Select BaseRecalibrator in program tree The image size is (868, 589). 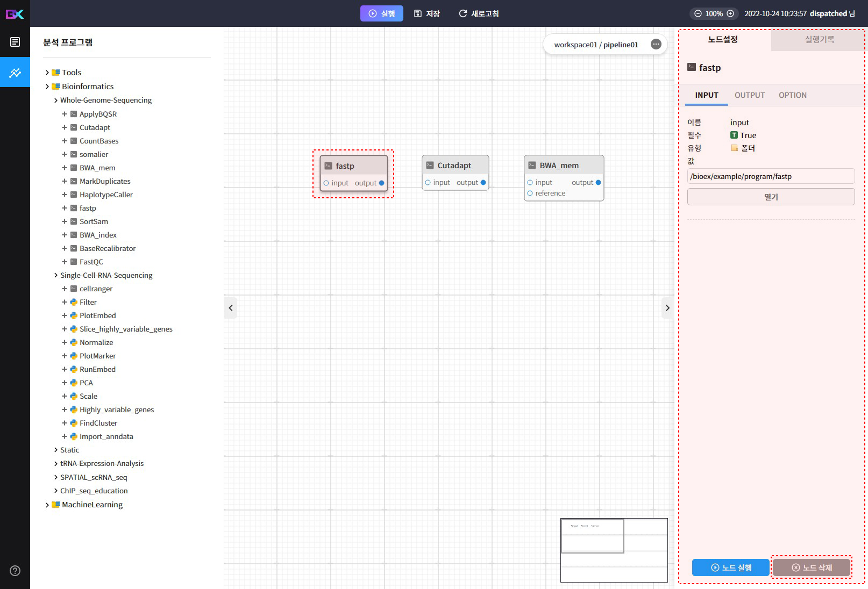(x=108, y=248)
